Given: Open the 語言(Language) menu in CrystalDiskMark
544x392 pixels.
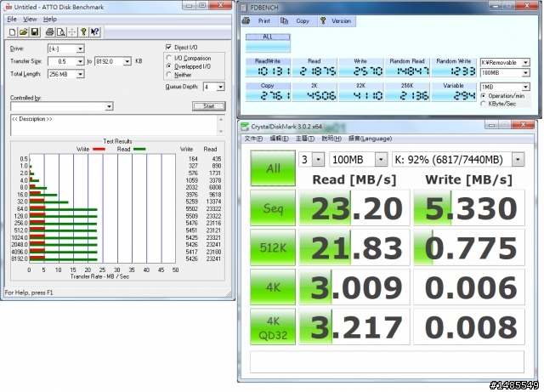Looking at the screenshot, I should [x=371, y=139].
